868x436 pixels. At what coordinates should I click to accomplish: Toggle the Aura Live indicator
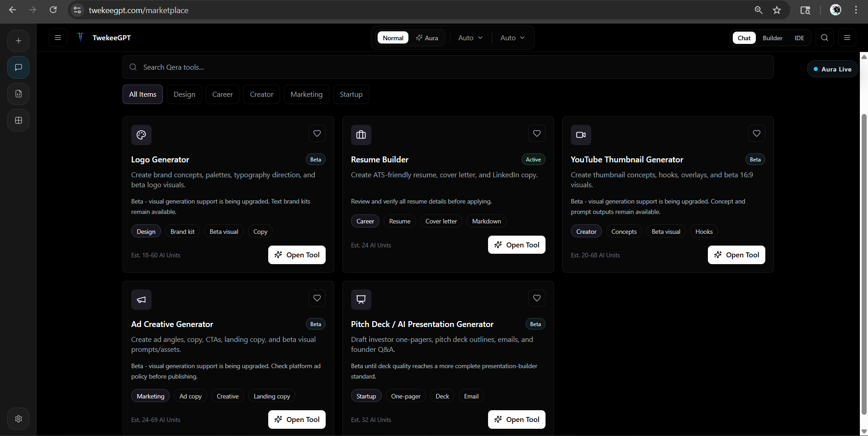click(833, 69)
